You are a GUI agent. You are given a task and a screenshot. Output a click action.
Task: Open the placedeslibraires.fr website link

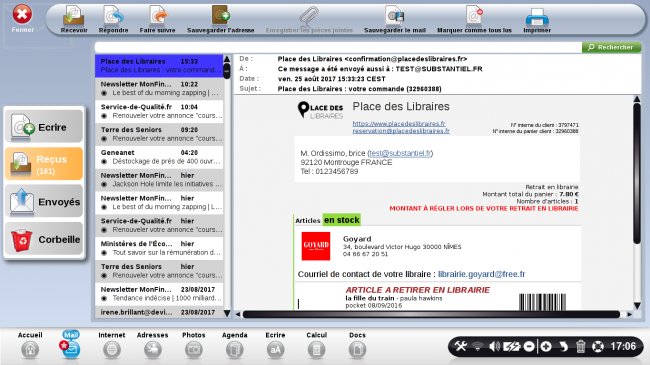[399, 124]
